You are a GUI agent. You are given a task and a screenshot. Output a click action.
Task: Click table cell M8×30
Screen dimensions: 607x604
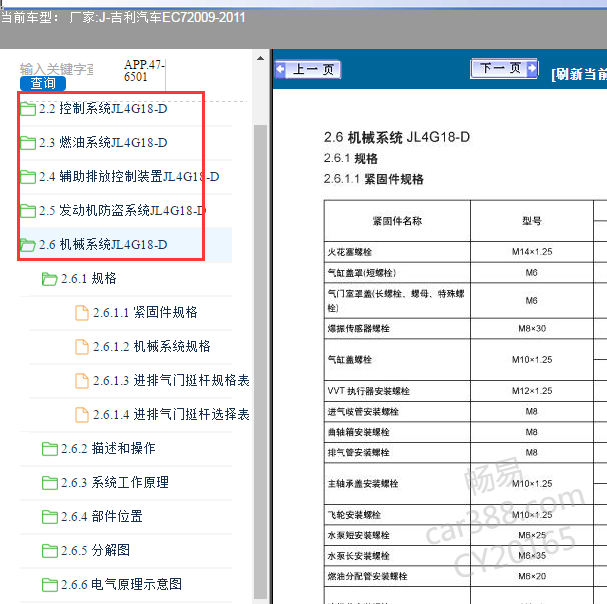click(x=532, y=329)
